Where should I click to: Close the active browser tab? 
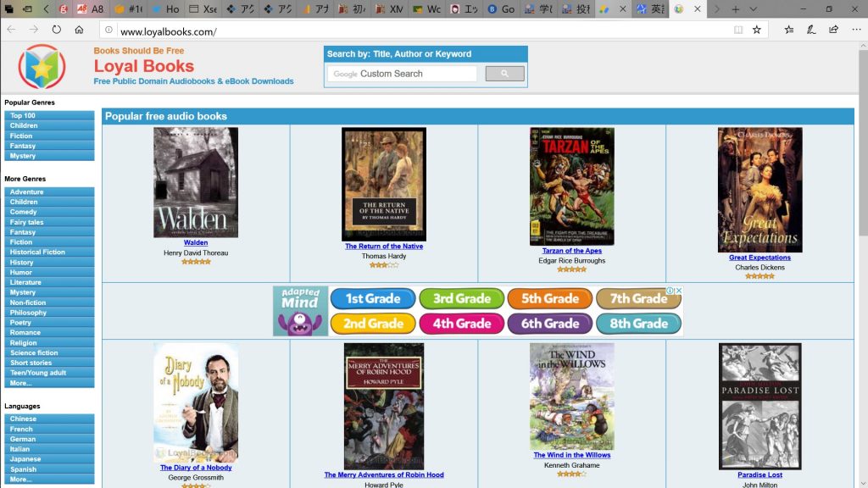(698, 8)
